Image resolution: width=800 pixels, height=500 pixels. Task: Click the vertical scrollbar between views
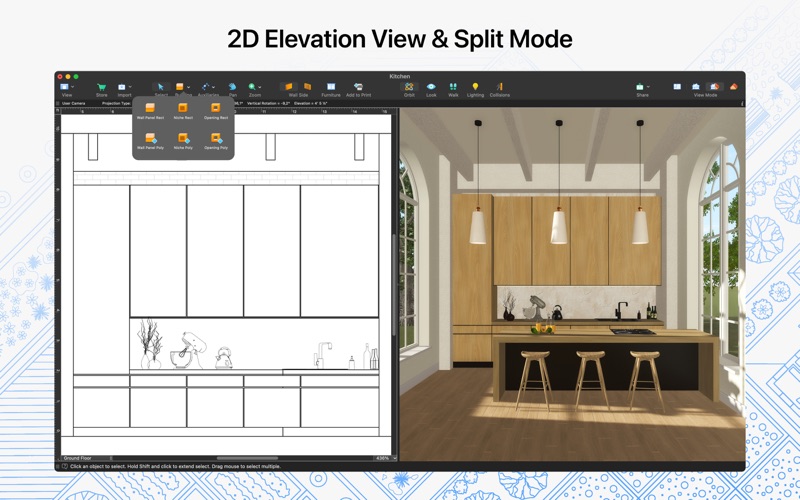tap(394, 285)
